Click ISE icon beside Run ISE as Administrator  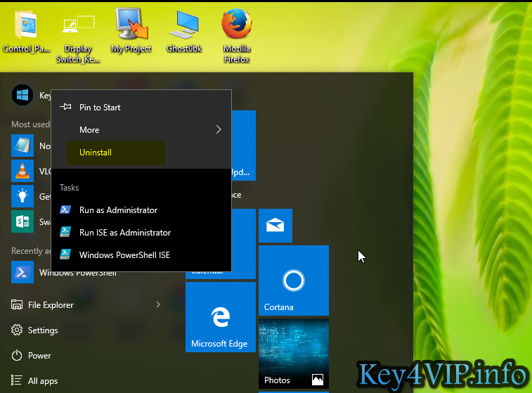pos(65,232)
